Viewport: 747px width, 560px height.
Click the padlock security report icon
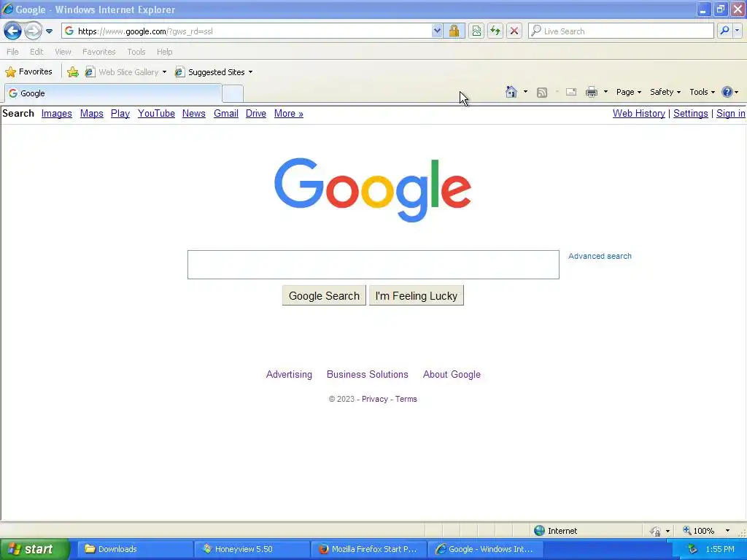tap(454, 31)
